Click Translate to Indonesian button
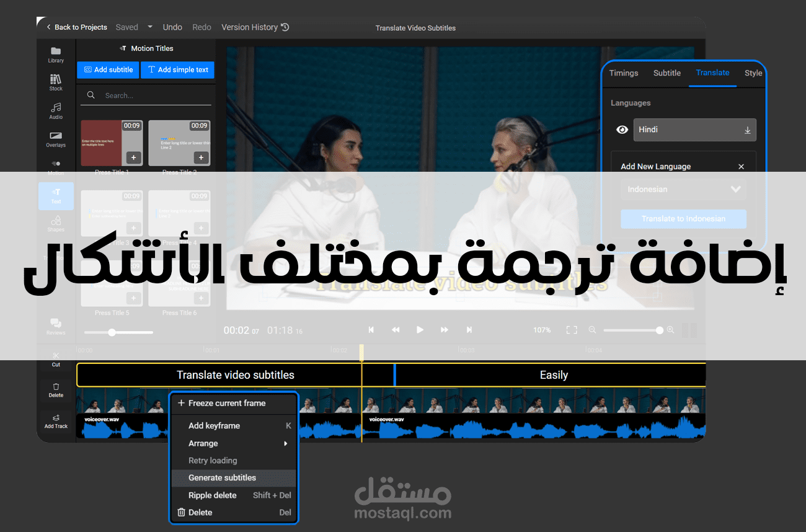The width and height of the screenshot is (806, 532). coord(683,219)
